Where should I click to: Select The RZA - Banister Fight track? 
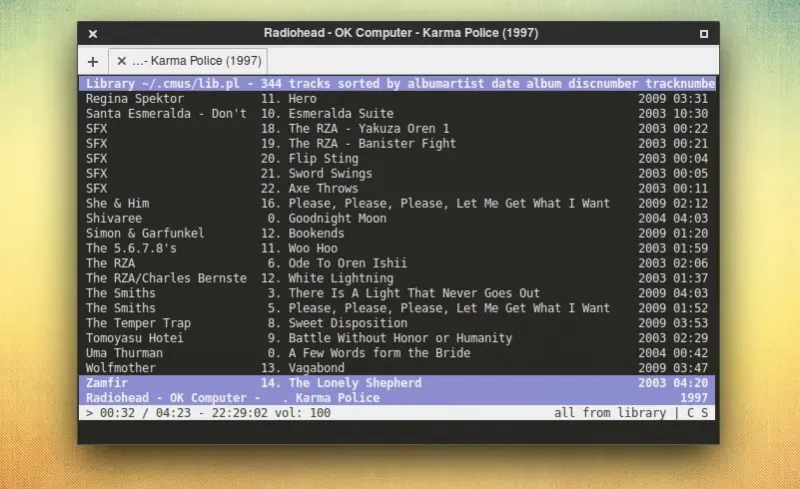click(x=397, y=143)
